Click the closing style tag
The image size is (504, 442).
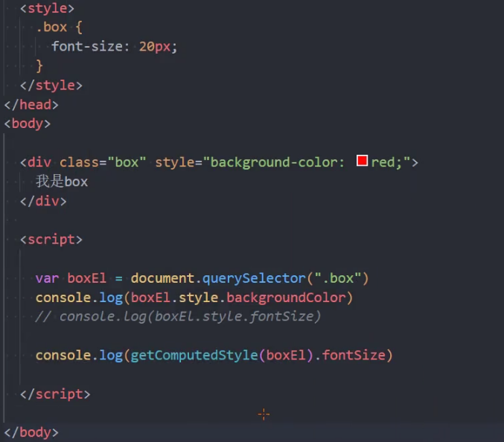click(x=51, y=86)
